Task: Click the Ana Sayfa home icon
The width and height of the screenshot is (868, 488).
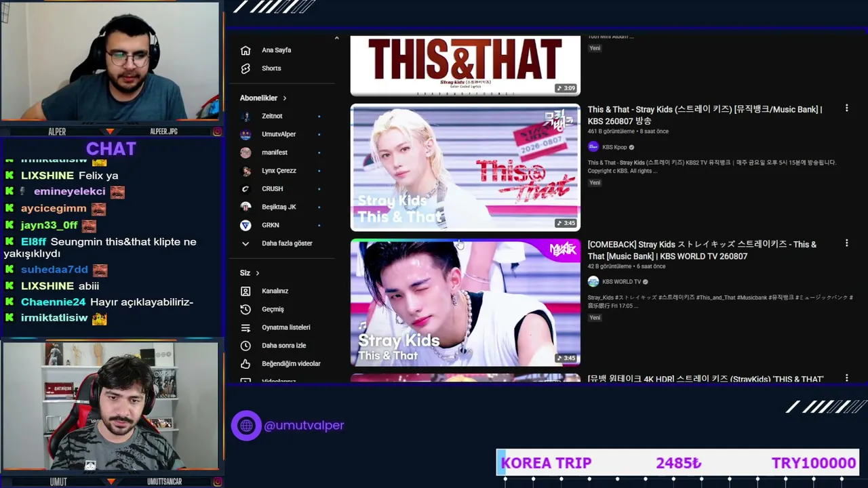Action: pos(245,50)
